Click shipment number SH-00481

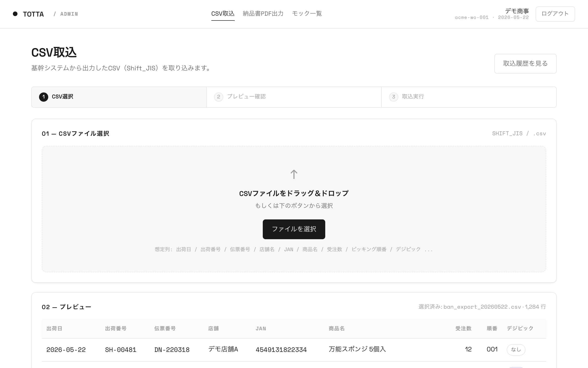coord(121,350)
